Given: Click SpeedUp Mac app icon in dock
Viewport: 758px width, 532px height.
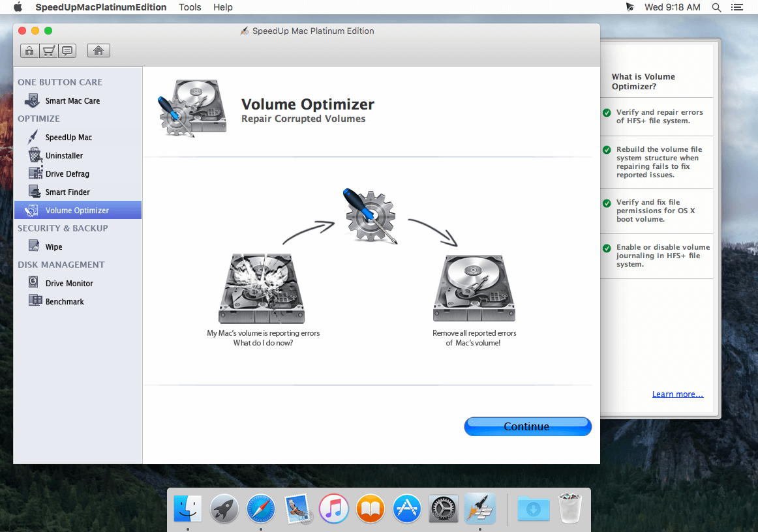Looking at the screenshot, I should (x=480, y=509).
